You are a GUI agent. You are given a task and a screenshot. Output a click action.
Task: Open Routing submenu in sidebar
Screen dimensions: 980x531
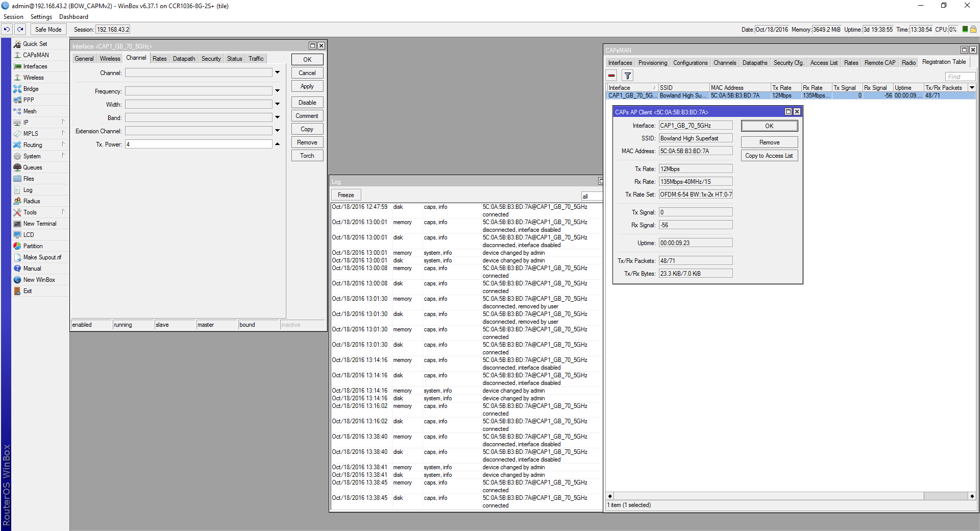pos(33,145)
